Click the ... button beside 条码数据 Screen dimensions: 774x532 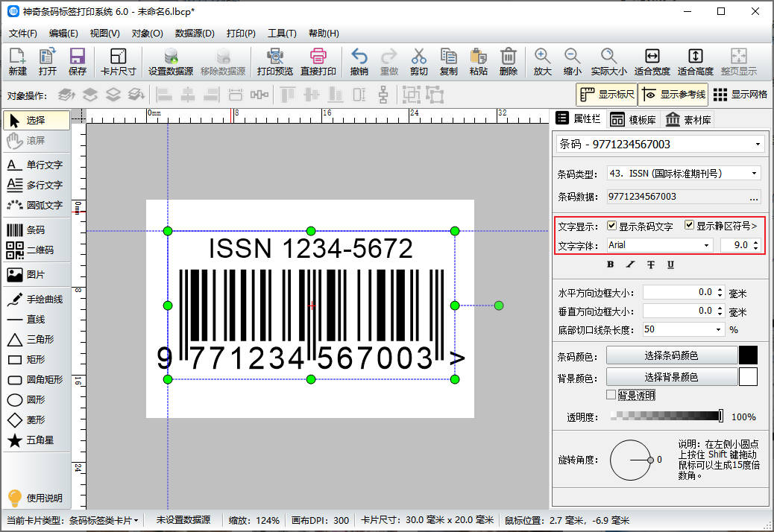coord(754,197)
